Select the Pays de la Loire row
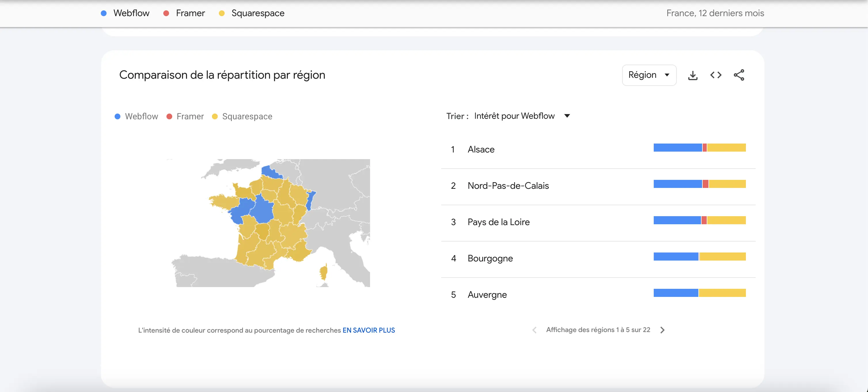868x392 pixels. (x=598, y=222)
